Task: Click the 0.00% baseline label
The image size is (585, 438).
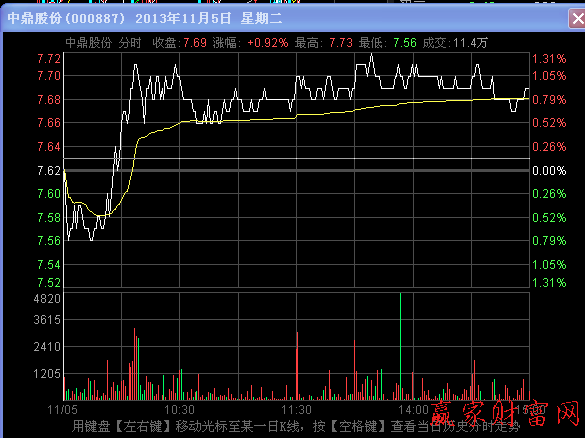Action: click(x=549, y=170)
